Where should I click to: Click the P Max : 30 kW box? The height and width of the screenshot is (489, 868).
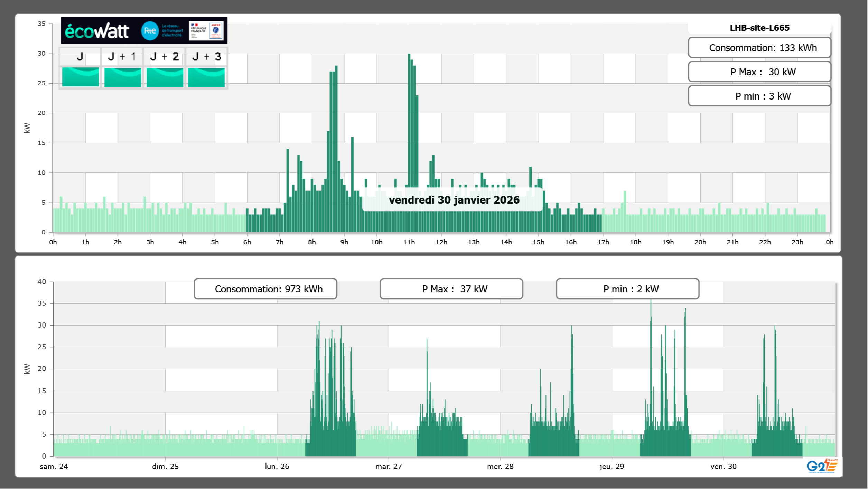coord(759,72)
